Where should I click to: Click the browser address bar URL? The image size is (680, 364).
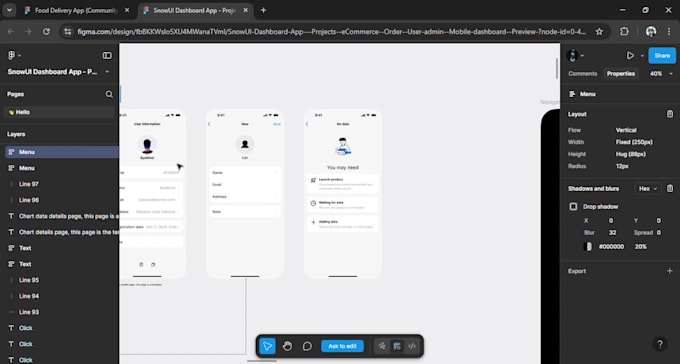tap(332, 32)
